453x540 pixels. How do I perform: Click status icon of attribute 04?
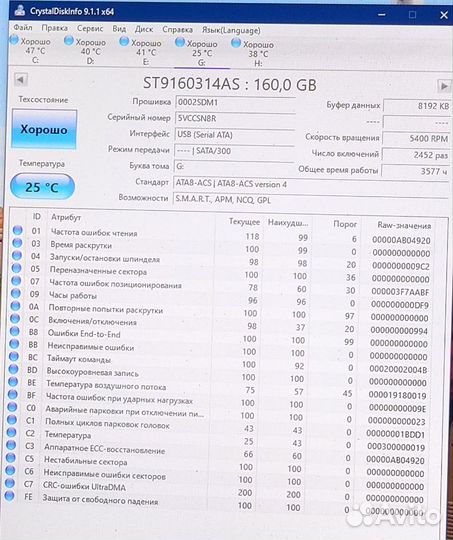17,255
